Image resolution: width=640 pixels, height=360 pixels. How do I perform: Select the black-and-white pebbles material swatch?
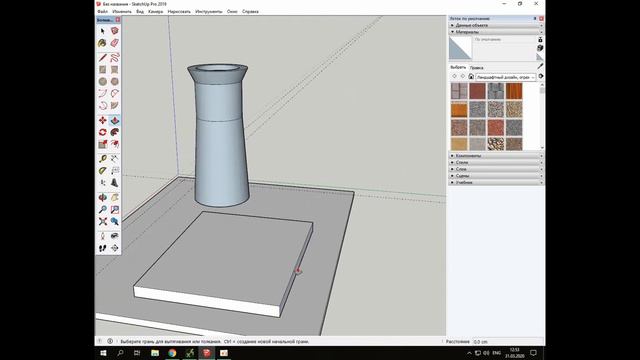[496, 144]
